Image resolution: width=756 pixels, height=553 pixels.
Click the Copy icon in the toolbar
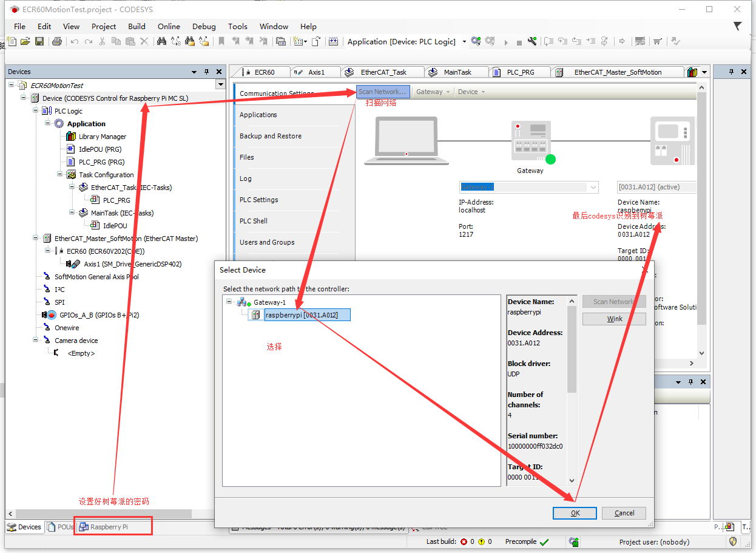pos(116,41)
